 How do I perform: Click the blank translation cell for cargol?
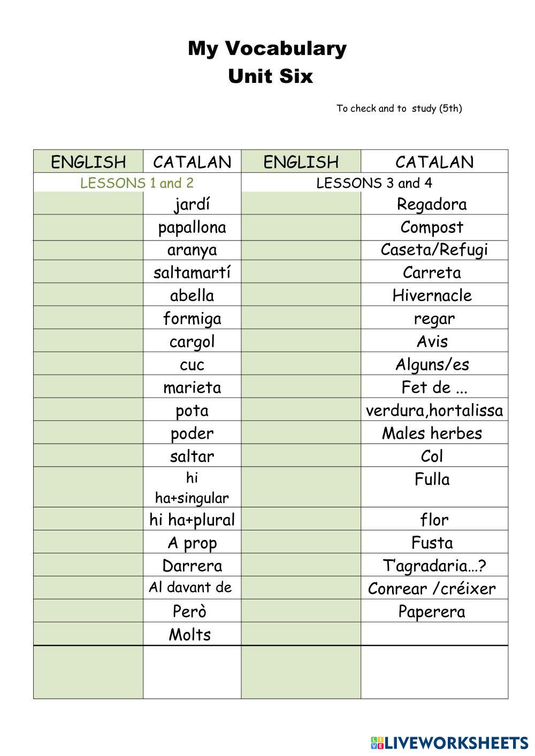point(88,342)
